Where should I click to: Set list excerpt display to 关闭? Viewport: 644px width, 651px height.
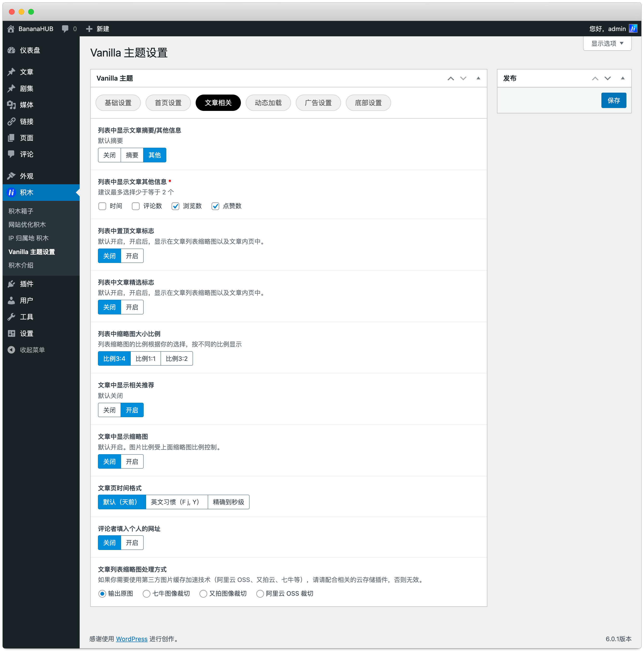point(109,155)
